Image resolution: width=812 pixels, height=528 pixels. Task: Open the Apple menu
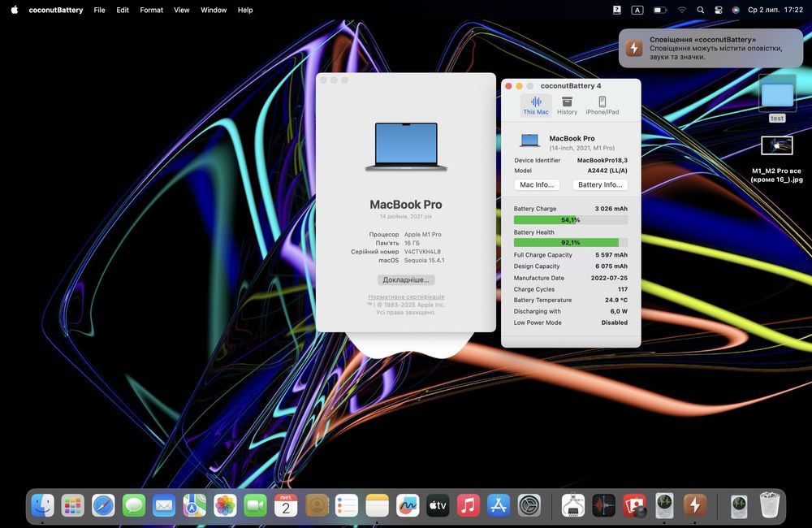[15, 10]
